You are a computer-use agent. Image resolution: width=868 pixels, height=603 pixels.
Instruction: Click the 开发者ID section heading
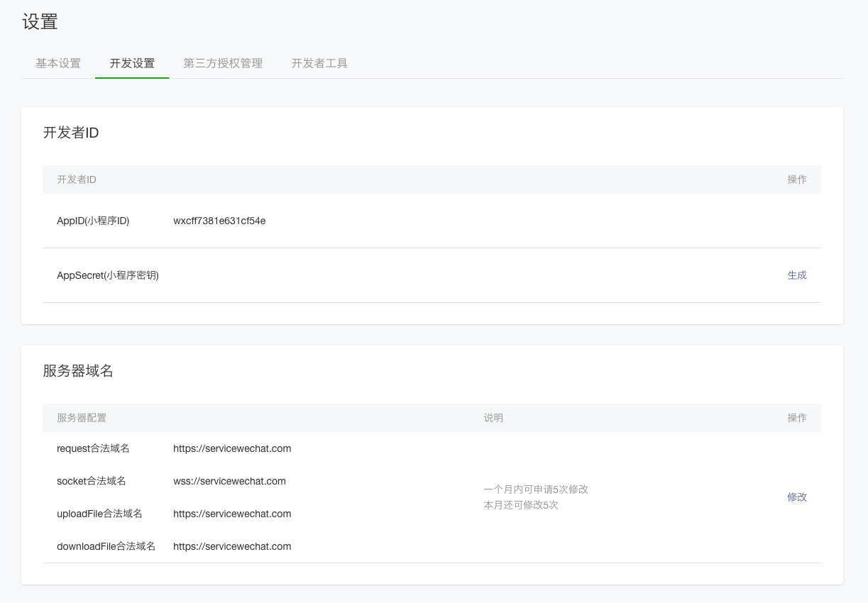coord(71,132)
